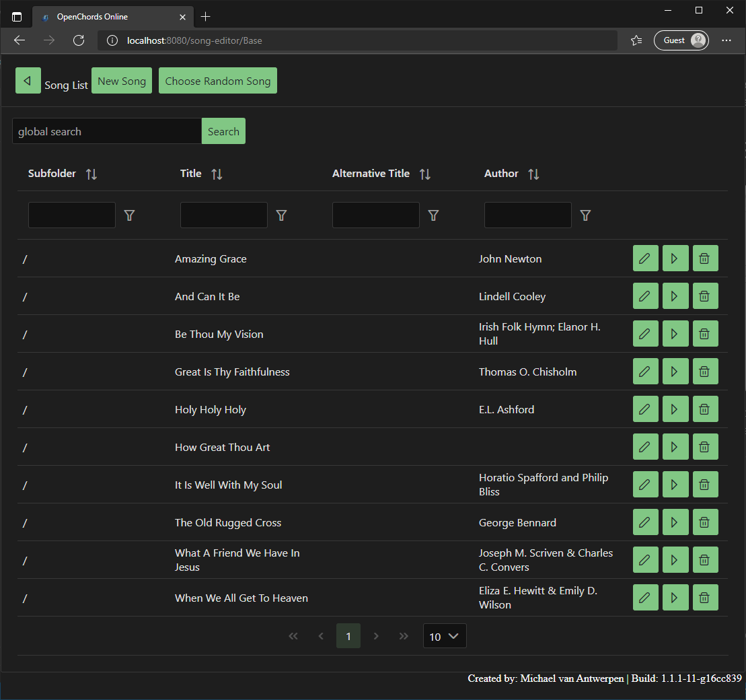Open the Subfolder column filter funnel
Viewport: 746px width, 700px height.
[129, 215]
